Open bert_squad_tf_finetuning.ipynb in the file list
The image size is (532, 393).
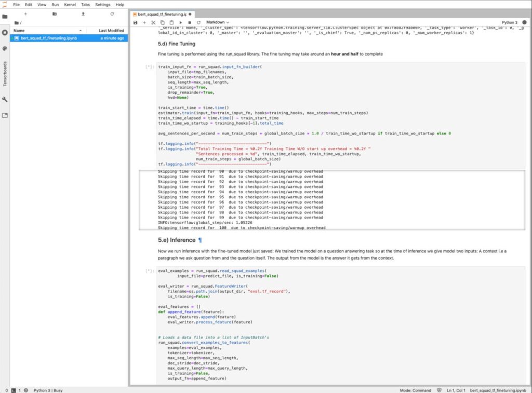click(x=49, y=38)
